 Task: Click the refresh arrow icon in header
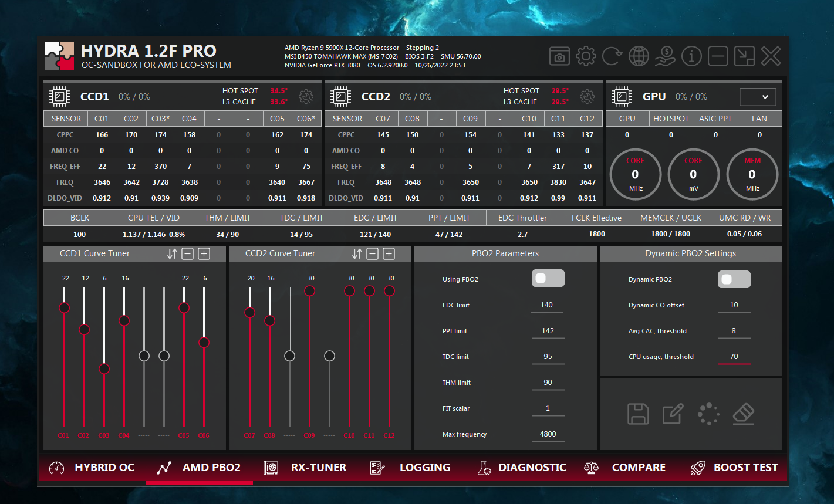coord(612,56)
